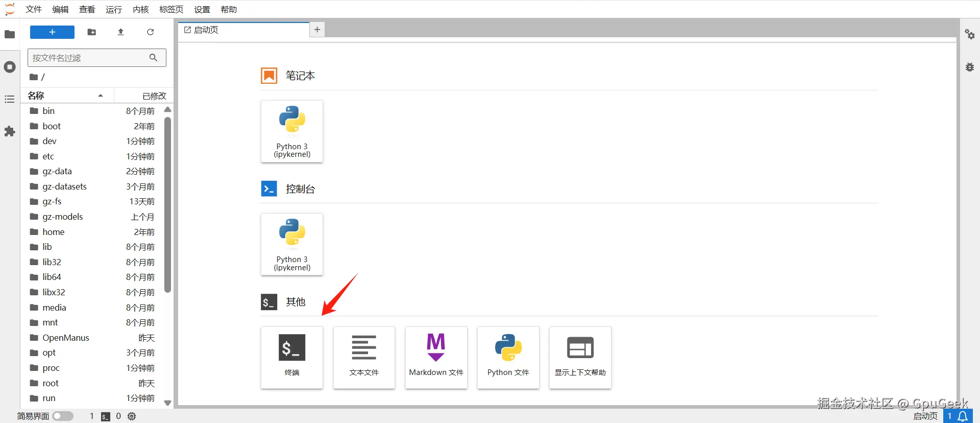
Task: Open the 运行 menu
Action: pyautogui.click(x=114, y=9)
